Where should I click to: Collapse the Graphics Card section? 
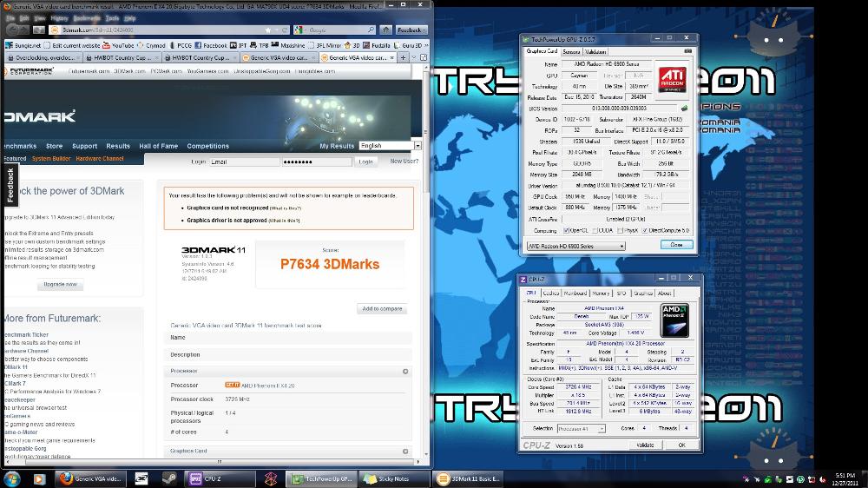405,452
